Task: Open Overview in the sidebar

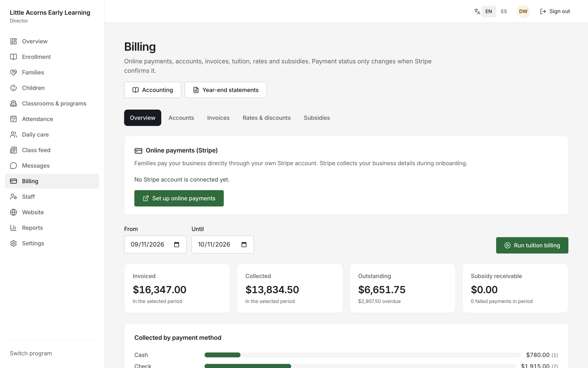Action: click(52, 41)
